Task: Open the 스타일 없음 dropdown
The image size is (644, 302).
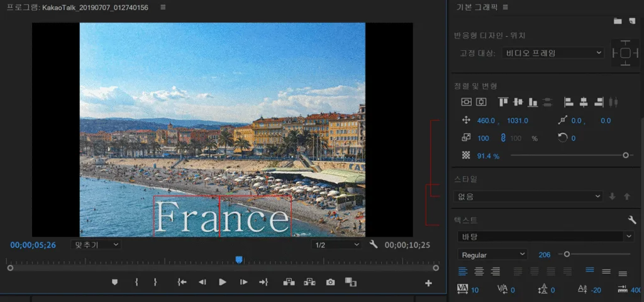Action: [x=528, y=196]
